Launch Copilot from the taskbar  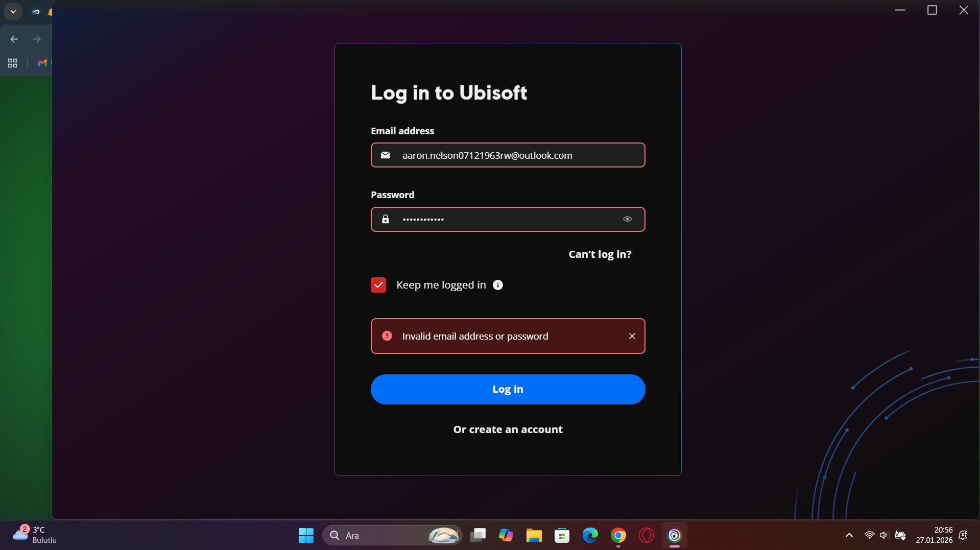pos(506,535)
